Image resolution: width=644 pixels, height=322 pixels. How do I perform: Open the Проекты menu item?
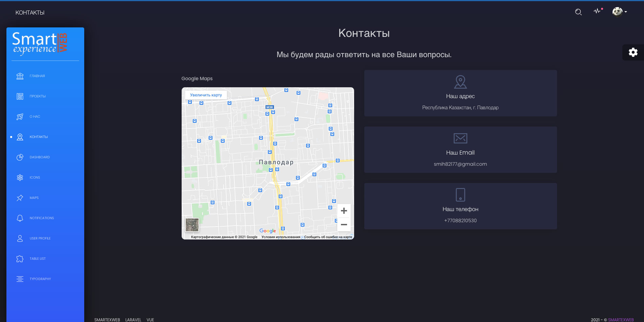click(38, 96)
